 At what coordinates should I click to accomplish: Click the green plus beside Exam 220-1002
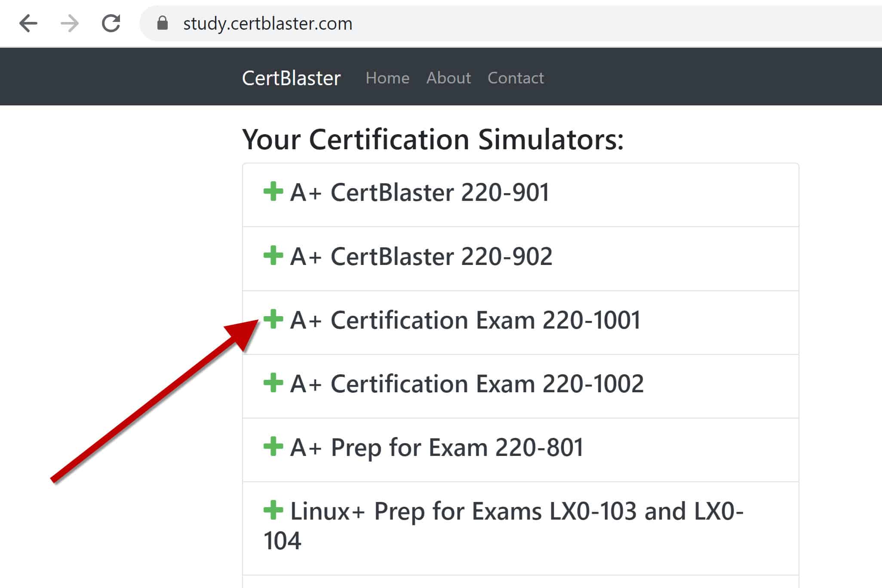(x=273, y=383)
